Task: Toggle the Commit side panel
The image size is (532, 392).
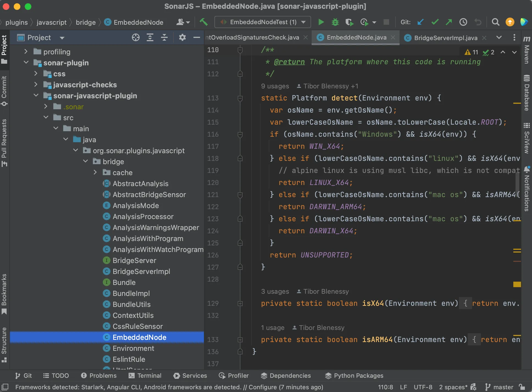Action: tap(4, 91)
